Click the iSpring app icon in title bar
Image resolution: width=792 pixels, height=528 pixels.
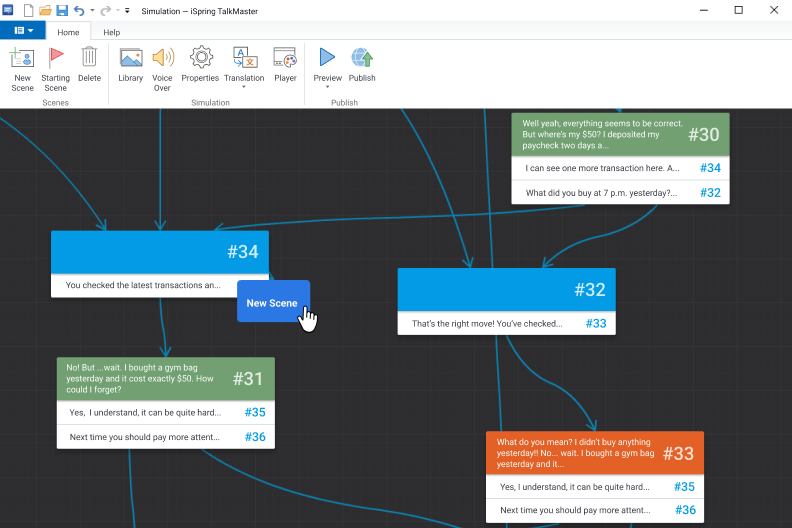(x=8, y=10)
